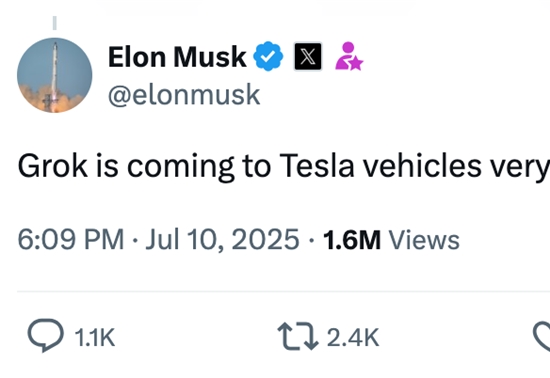Image resolution: width=550 pixels, height=378 pixels.
Task: Click the bold 1.6M view count
Action: coord(351,240)
